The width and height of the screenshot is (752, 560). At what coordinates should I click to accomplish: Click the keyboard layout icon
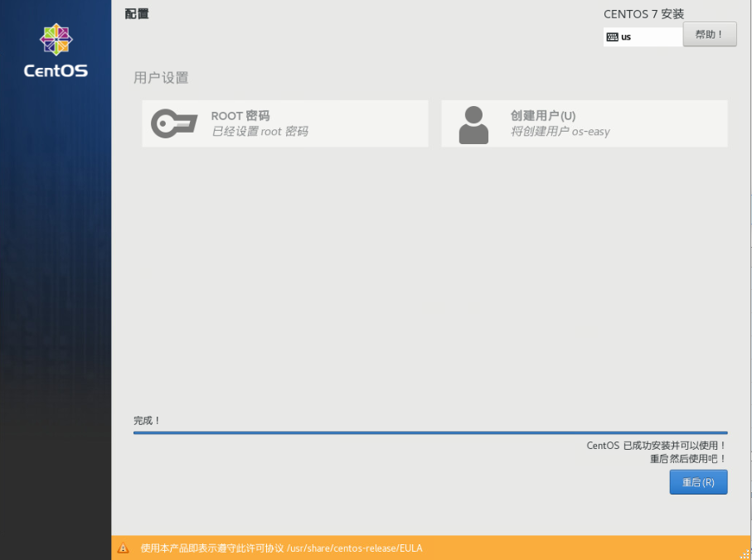coord(613,37)
